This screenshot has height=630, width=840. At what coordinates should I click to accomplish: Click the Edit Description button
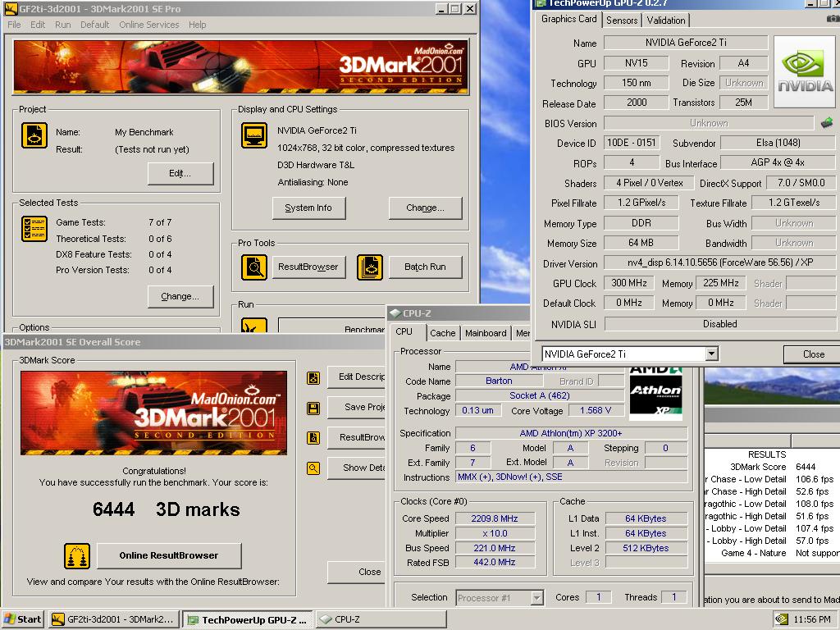(356, 377)
